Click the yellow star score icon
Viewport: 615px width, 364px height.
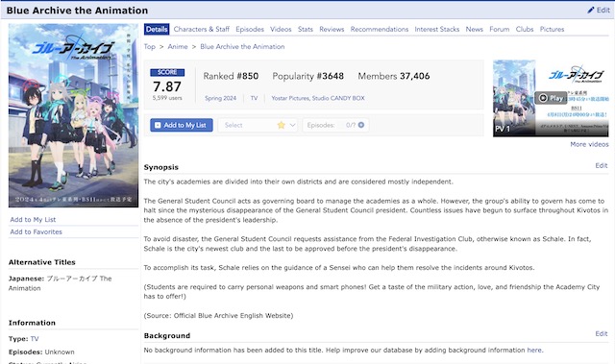281,125
